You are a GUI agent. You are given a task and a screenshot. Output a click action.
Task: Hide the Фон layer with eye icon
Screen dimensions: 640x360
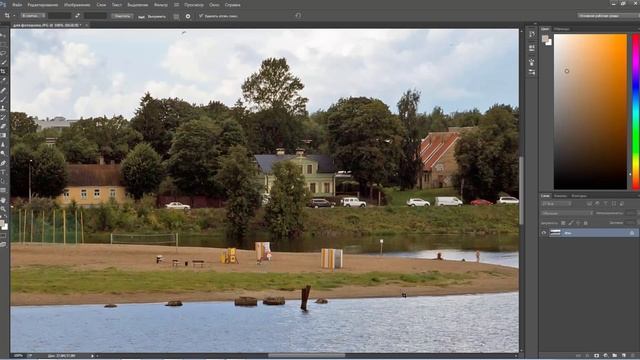pos(544,233)
